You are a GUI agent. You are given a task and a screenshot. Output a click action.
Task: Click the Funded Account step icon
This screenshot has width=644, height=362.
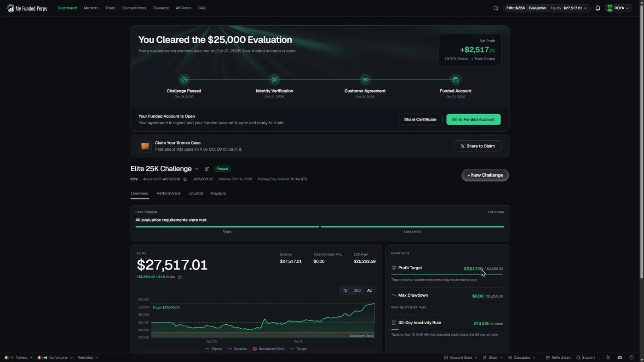coord(455,80)
